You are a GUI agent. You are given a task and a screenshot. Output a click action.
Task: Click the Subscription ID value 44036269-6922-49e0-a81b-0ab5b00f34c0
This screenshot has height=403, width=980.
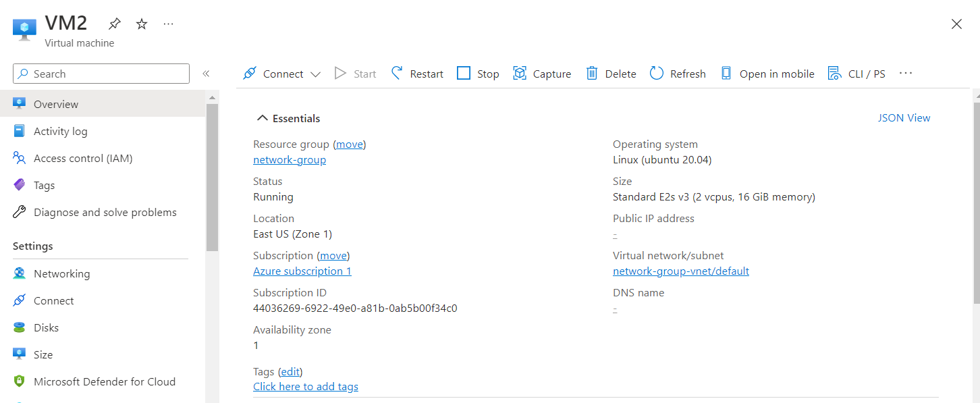(355, 308)
